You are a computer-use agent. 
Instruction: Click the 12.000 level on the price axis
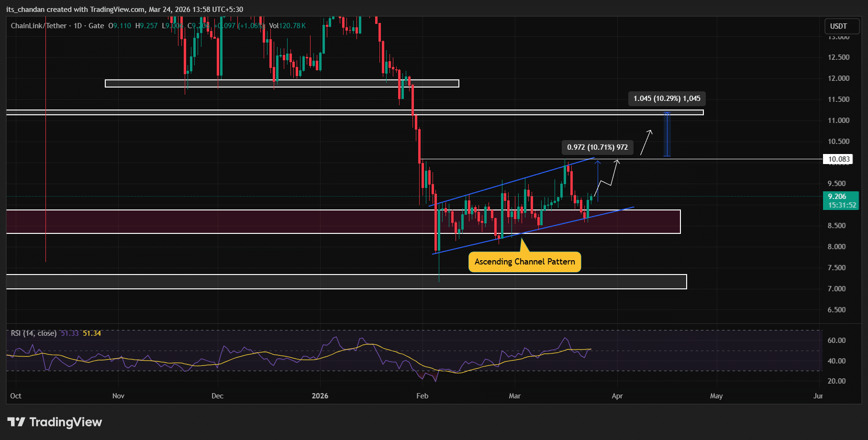point(838,78)
